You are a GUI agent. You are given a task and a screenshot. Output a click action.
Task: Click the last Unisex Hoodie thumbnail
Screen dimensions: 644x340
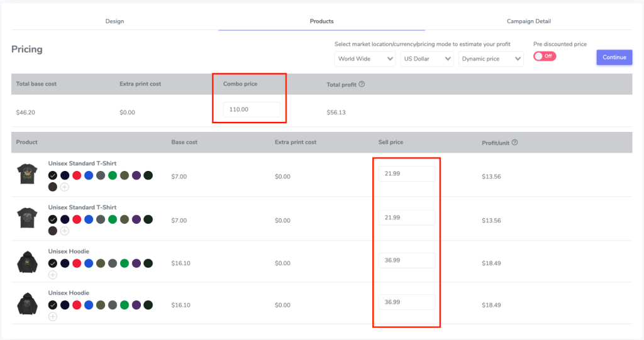pos(27,304)
